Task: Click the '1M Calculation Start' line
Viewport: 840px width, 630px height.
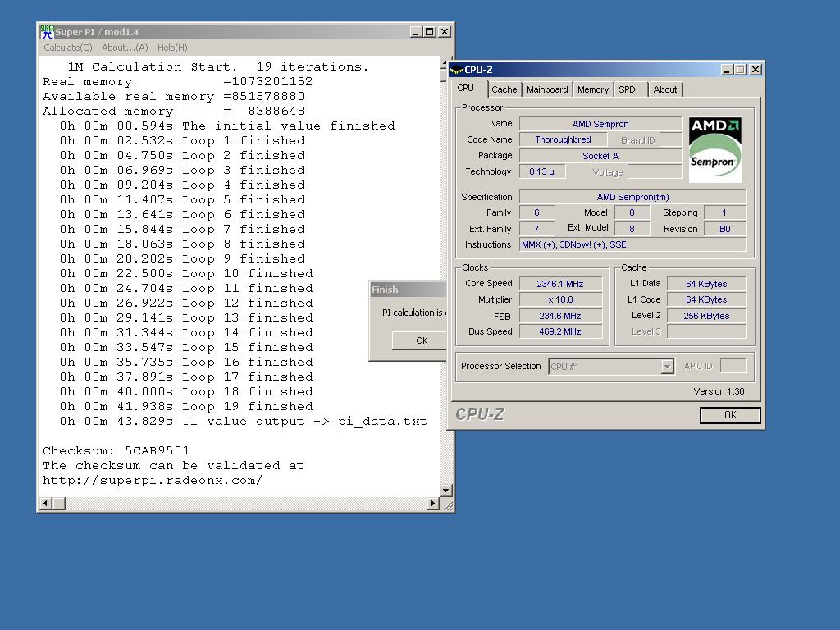Action: (x=218, y=67)
